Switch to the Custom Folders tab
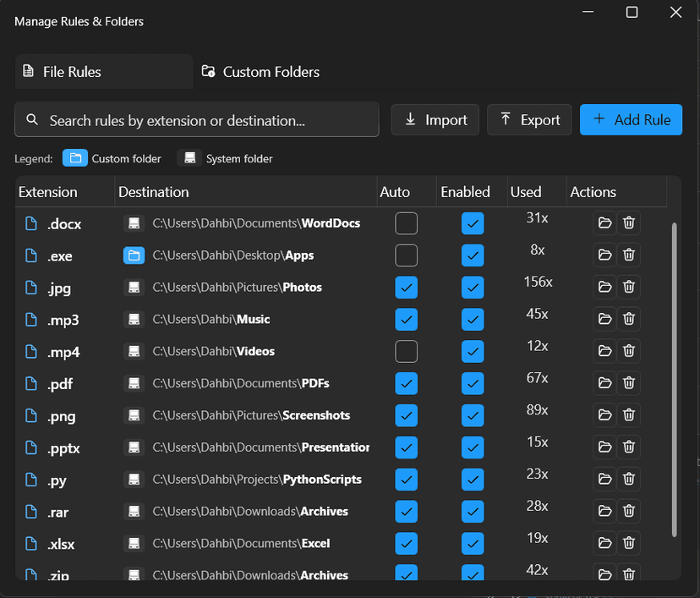Screen dimensions: 700x598 260,72
